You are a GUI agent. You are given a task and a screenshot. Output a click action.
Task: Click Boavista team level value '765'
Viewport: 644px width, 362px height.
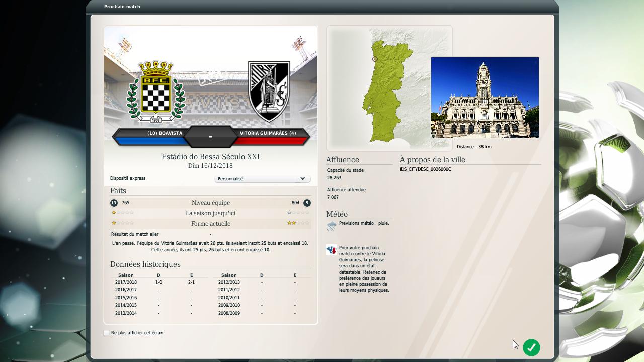point(125,203)
